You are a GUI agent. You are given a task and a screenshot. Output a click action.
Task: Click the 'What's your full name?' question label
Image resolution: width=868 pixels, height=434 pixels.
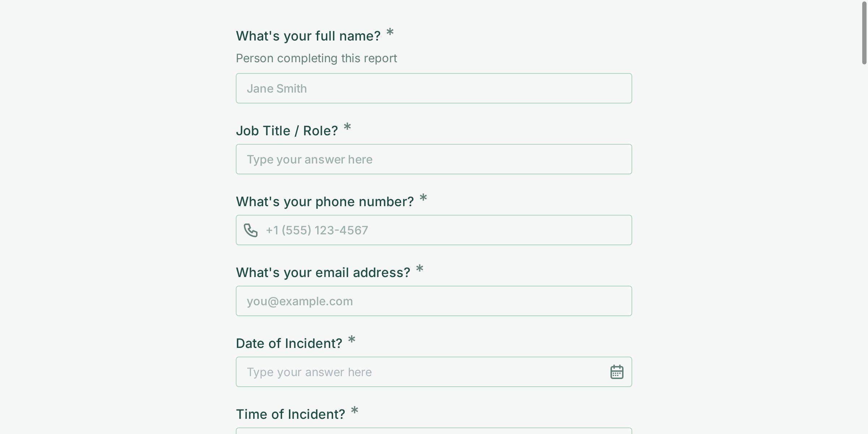(x=308, y=35)
